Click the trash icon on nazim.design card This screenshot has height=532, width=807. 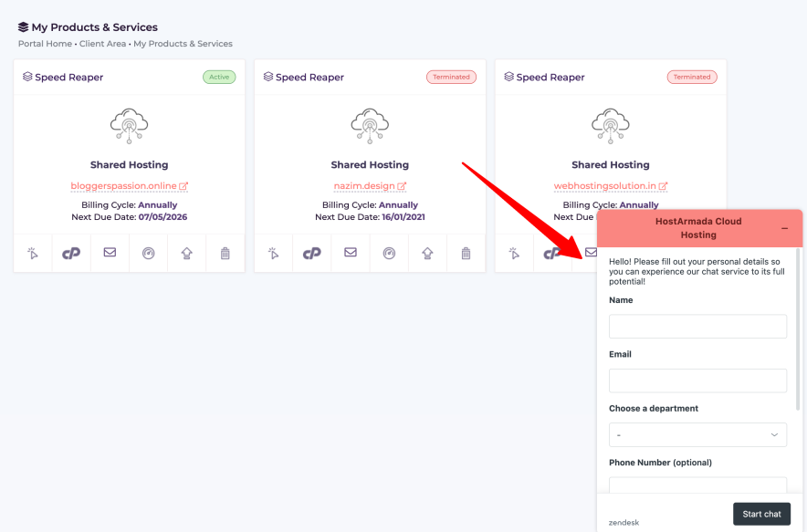(x=466, y=253)
